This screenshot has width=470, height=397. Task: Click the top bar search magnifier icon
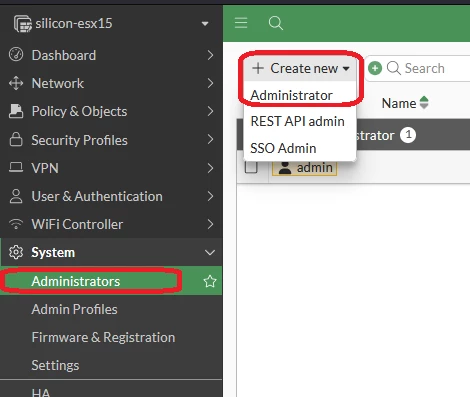pos(276,23)
